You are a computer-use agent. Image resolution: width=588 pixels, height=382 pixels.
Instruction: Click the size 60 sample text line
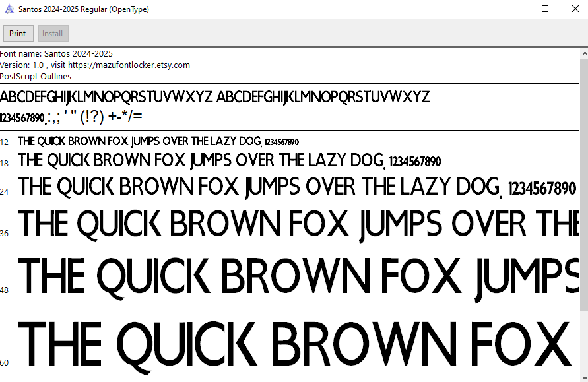pyautogui.click(x=294, y=345)
